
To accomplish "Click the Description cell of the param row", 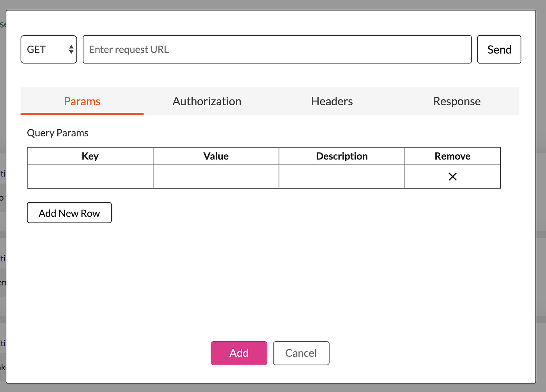I will point(342,177).
